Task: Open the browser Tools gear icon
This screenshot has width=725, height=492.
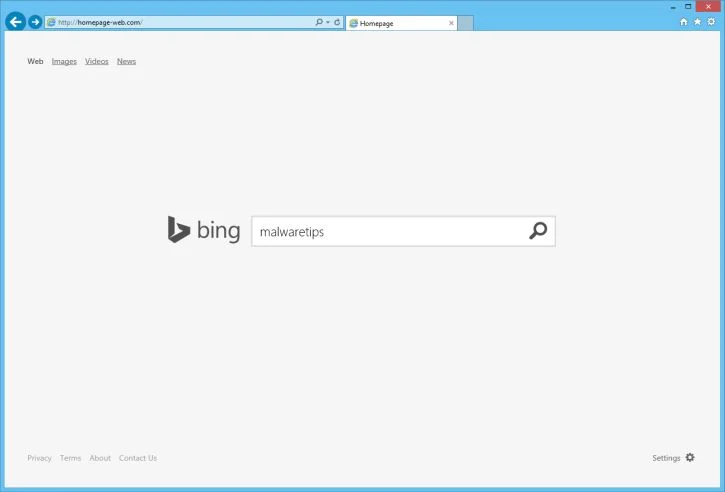Action: (x=711, y=22)
